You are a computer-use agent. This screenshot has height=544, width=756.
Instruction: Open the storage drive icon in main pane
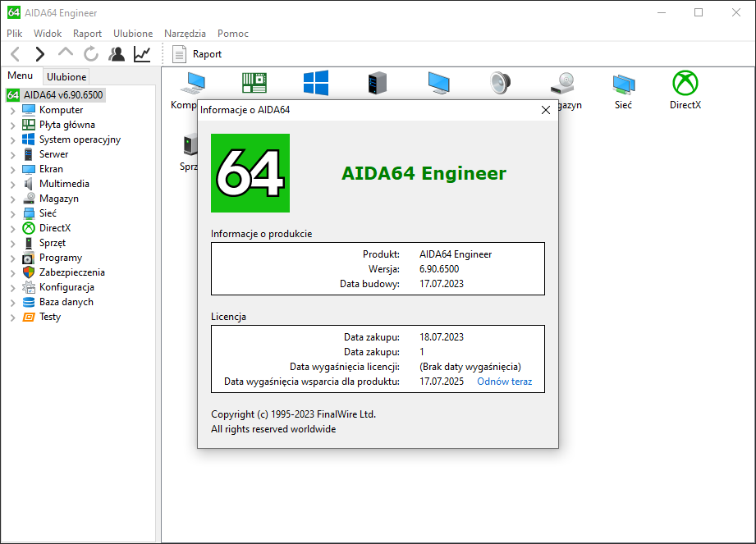[562, 83]
